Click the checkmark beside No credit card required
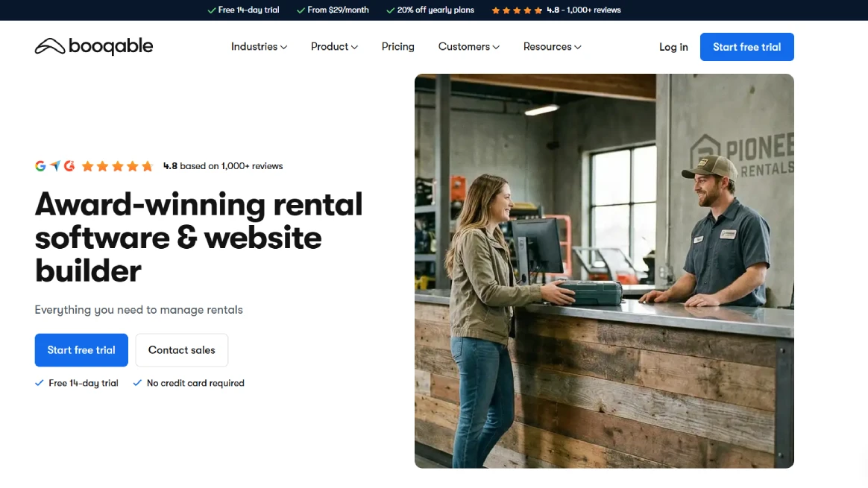The width and height of the screenshot is (868, 488). click(136, 382)
